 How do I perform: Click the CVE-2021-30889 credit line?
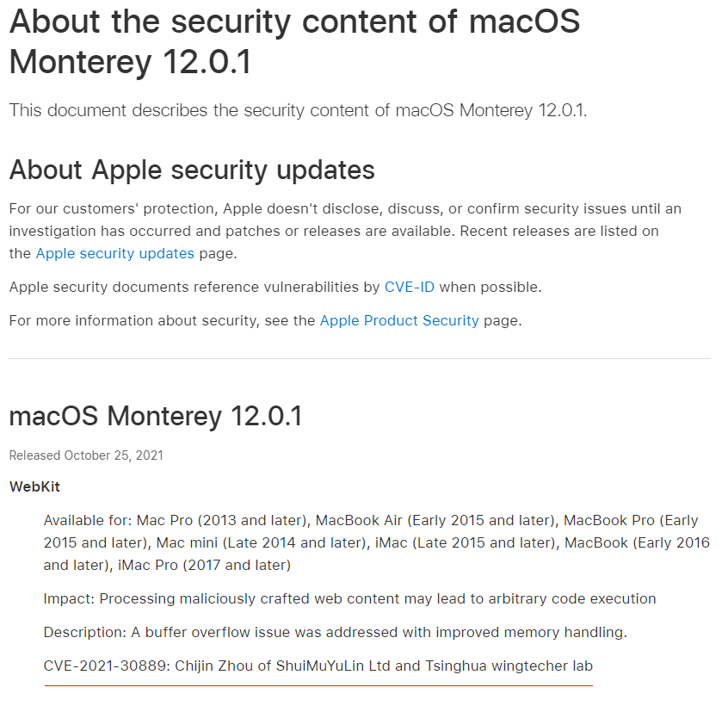(318, 666)
